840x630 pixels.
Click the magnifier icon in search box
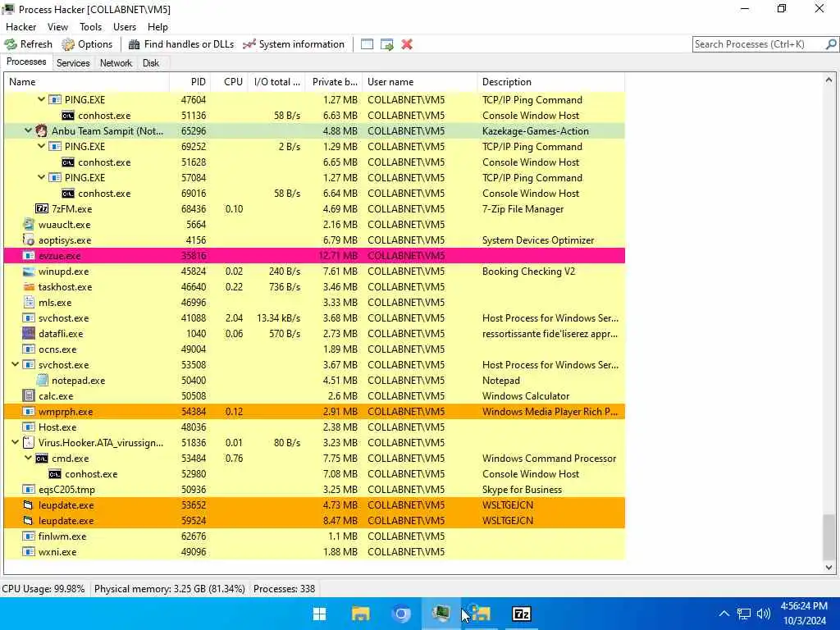831,44
